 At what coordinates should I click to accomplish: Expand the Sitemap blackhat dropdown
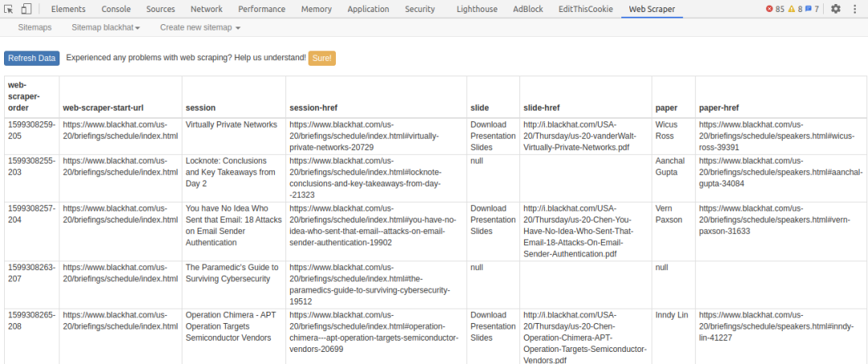pyautogui.click(x=105, y=27)
